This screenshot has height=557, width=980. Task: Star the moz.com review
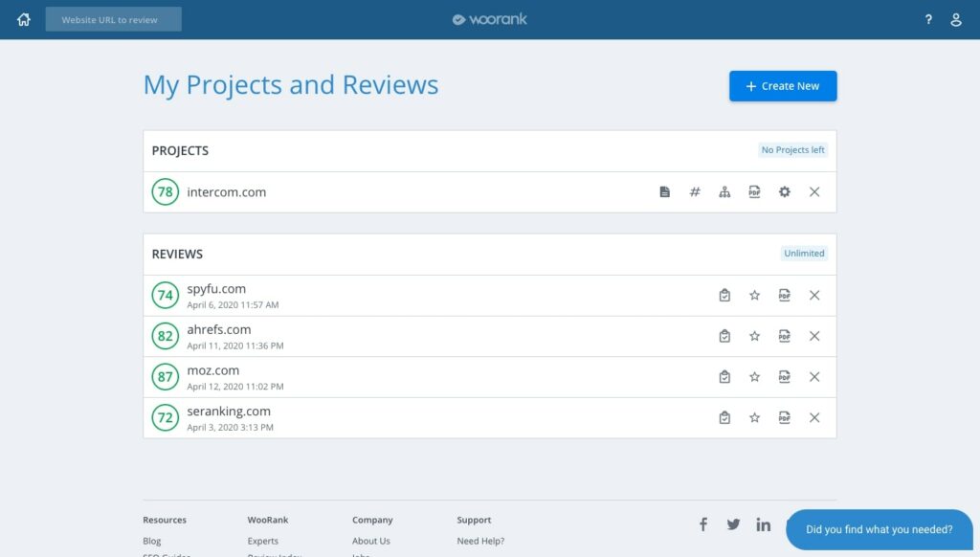pos(755,377)
